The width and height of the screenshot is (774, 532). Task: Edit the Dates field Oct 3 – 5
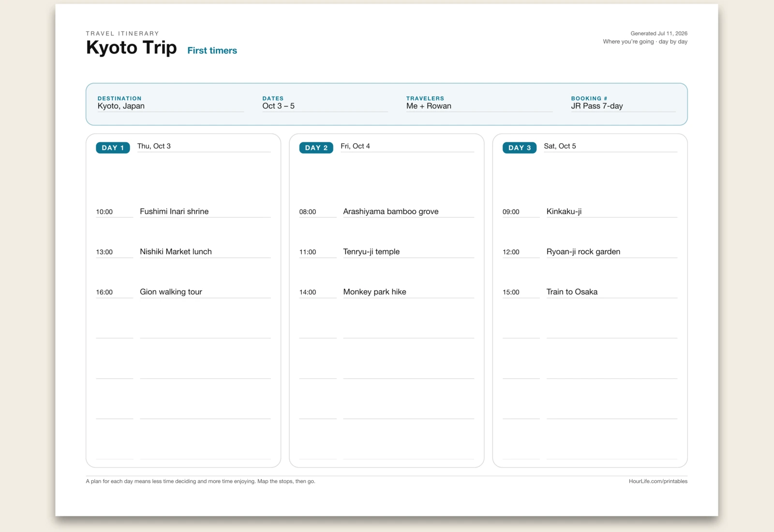coord(325,106)
